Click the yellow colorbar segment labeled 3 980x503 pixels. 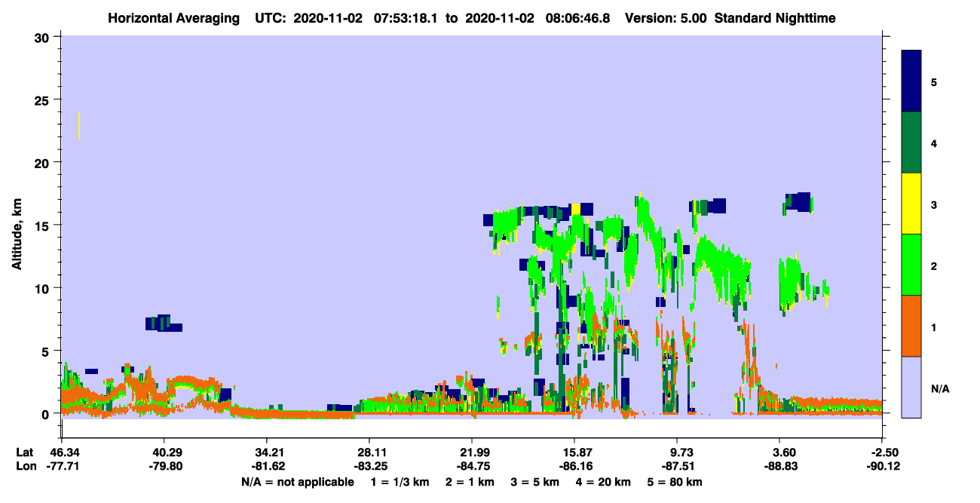click(911, 204)
